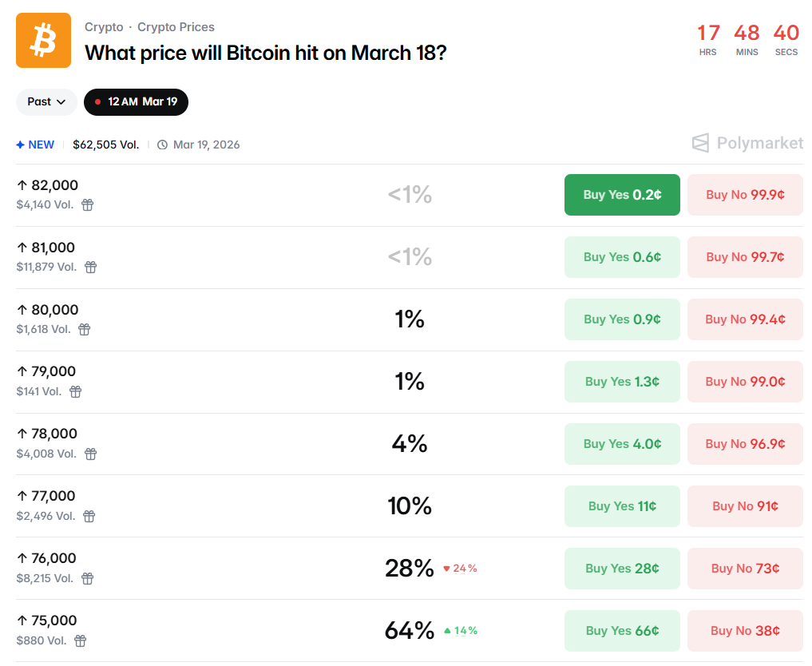Select Buy Yes 66¢ for 75,000
Viewport: 812px width, 666px height.
click(622, 631)
